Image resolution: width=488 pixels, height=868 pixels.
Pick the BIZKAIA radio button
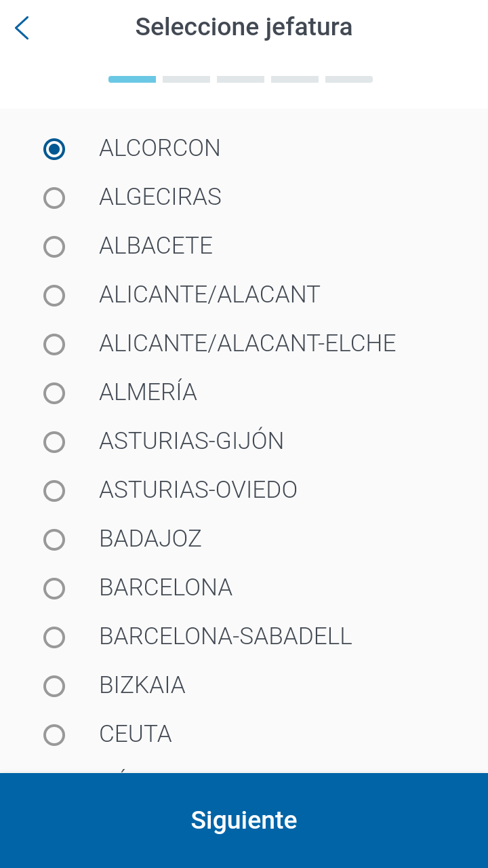[54, 686]
